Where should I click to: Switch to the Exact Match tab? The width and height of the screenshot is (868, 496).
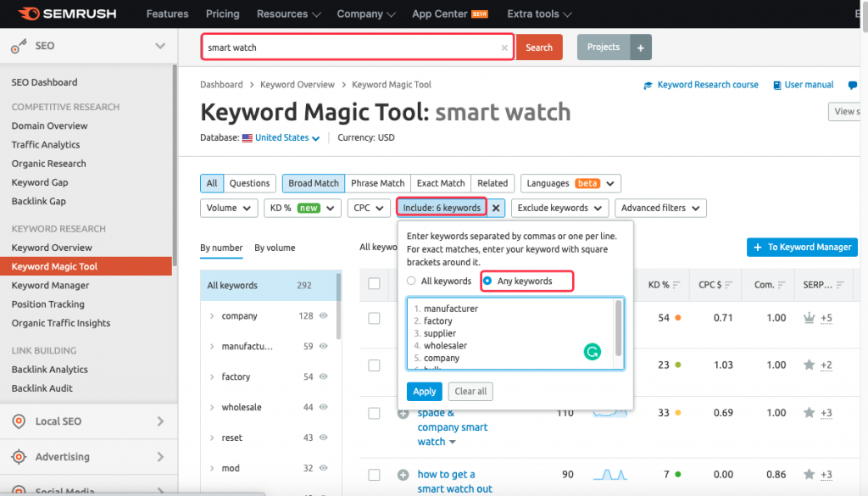pos(441,183)
